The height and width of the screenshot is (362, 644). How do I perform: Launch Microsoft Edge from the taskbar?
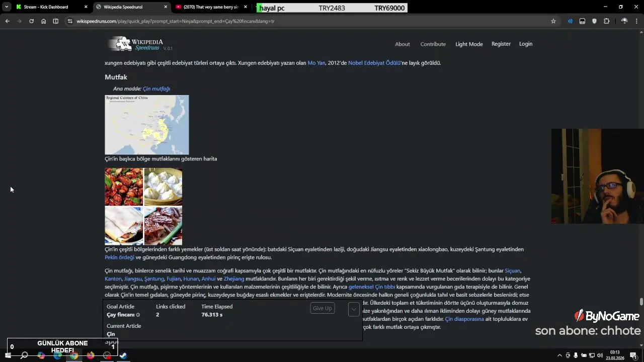pos(57,355)
